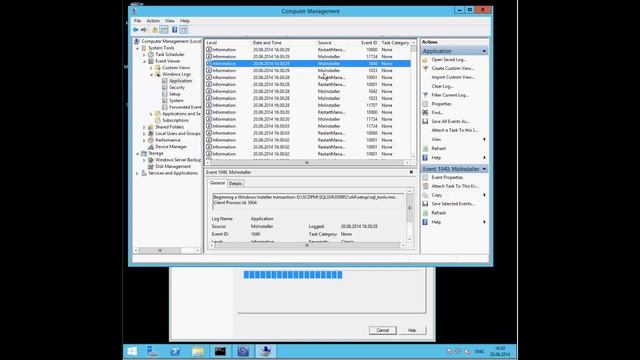Image resolution: width=640 pixels, height=360 pixels.
Task: Open PowerShell from the taskbar
Action: [x=175, y=351]
